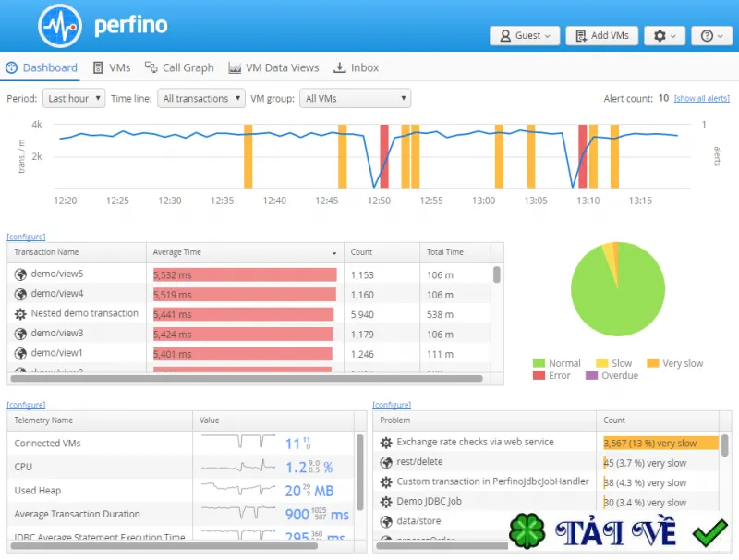Click configure link above transaction table
739x560 pixels.
pyautogui.click(x=26, y=237)
